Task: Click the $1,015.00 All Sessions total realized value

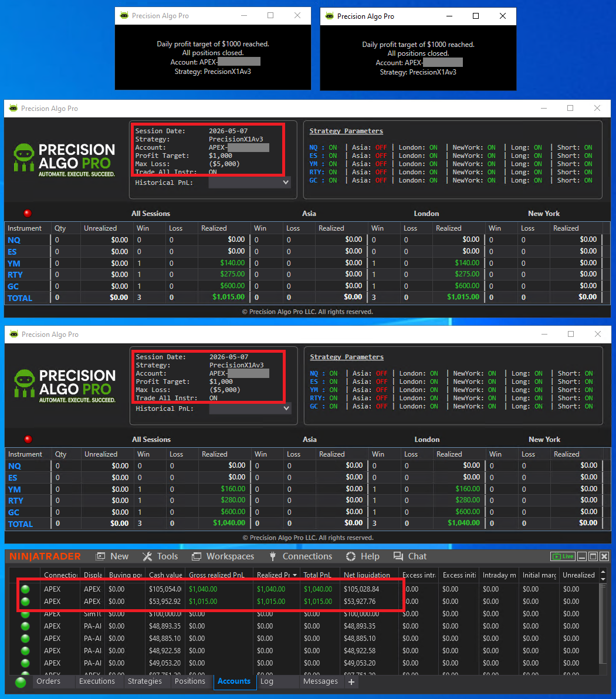Action: [x=228, y=297]
